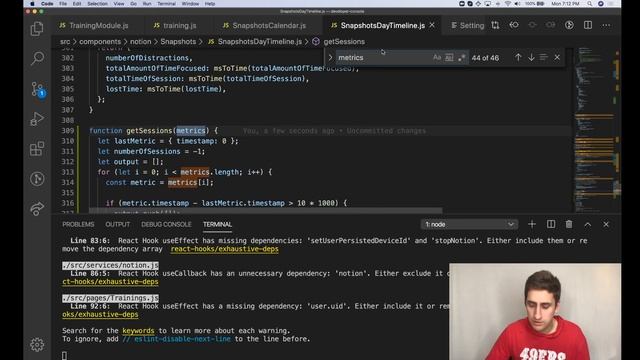Toggle Match Whole Word in find widget
The image size is (640, 360).
click(x=449, y=58)
